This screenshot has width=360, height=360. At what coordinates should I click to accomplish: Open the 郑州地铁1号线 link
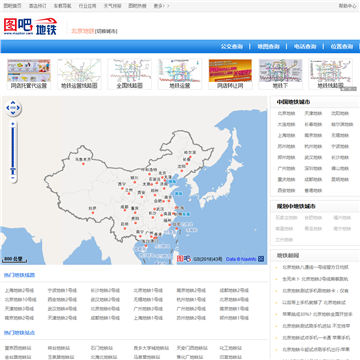234,318
